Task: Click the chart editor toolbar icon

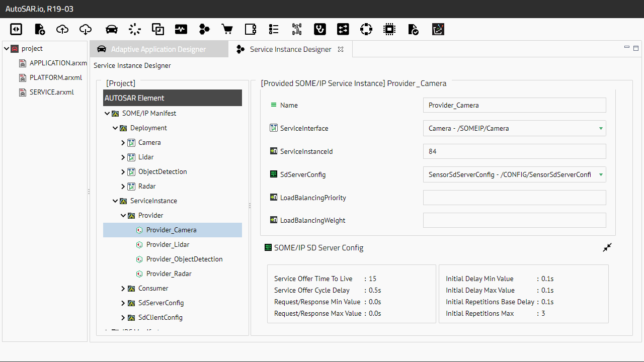Action: 438,29
